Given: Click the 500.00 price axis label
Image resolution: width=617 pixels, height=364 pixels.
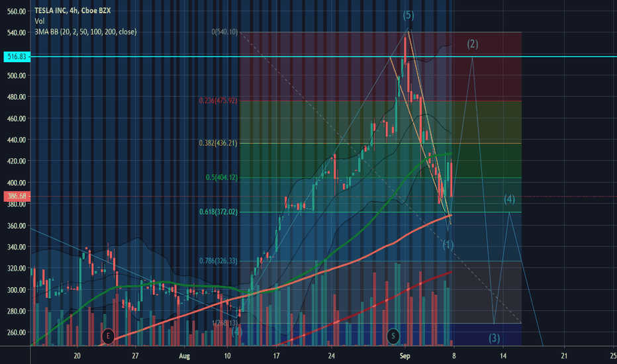Looking at the screenshot, I should [x=17, y=75].
